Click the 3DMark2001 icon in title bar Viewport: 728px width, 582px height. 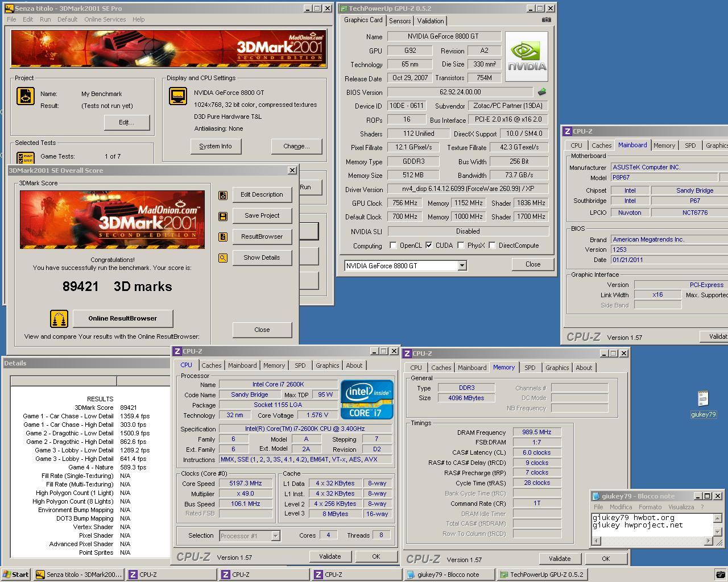(9, 9)
